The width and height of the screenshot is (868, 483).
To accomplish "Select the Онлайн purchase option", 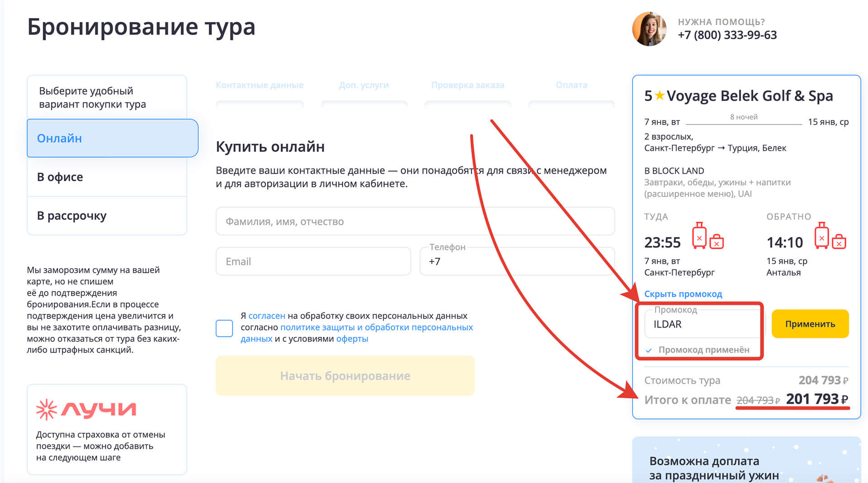I will (x=59, y=138).
